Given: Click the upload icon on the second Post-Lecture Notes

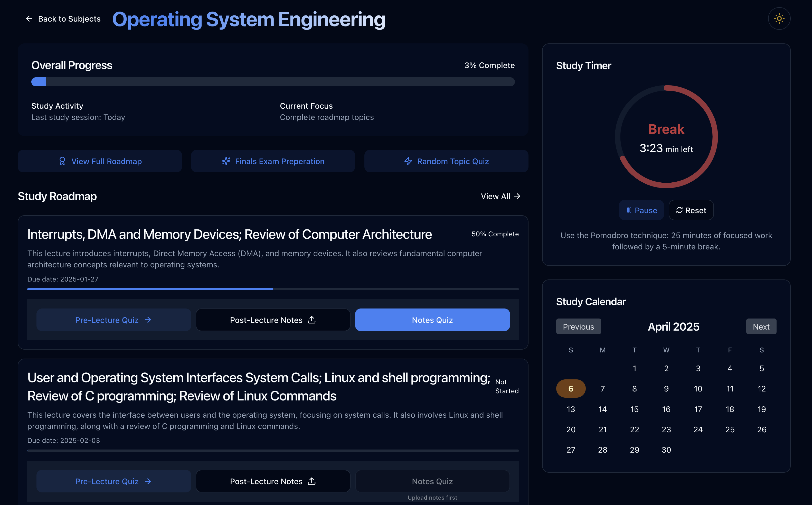Looking at the screenshot, I should pos(311,481).
